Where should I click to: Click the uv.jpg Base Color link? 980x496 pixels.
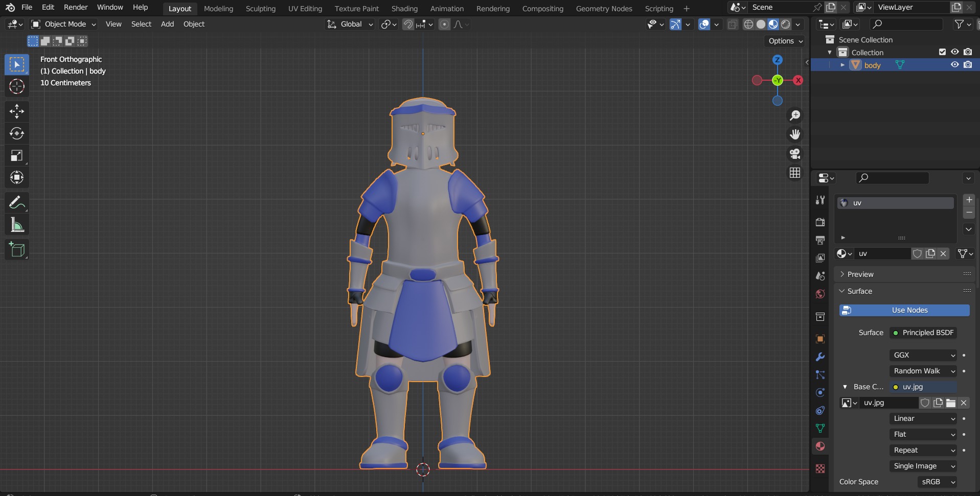tap(923, 387)
